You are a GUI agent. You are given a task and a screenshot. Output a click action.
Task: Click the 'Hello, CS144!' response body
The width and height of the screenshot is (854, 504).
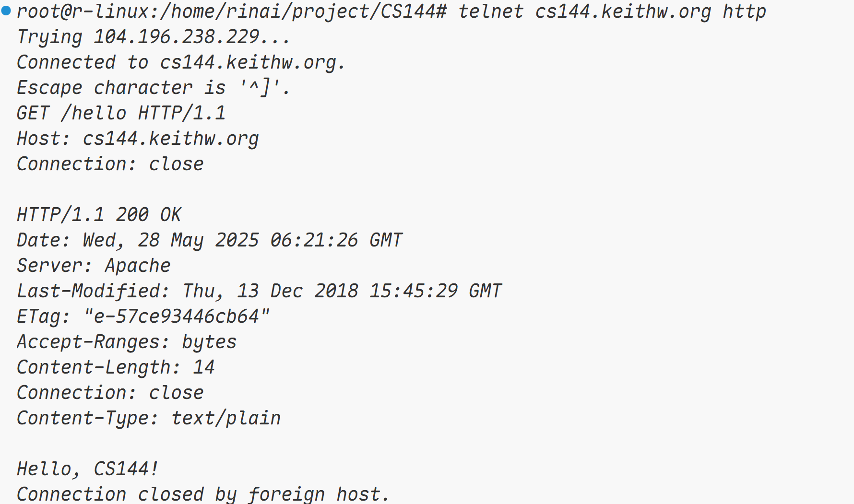coord(88,469)
